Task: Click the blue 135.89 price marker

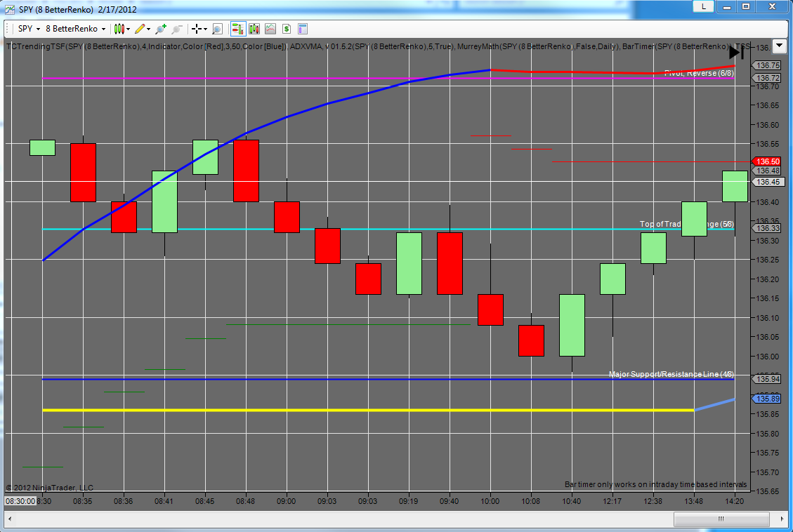Action: click(767, 399)
